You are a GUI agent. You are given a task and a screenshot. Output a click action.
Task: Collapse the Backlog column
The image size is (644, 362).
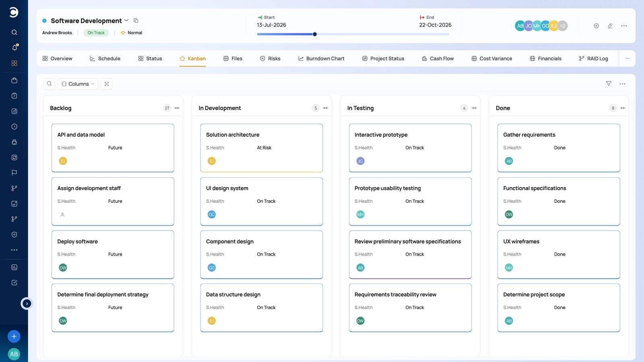pyautogui.click(x=177, y=108)
